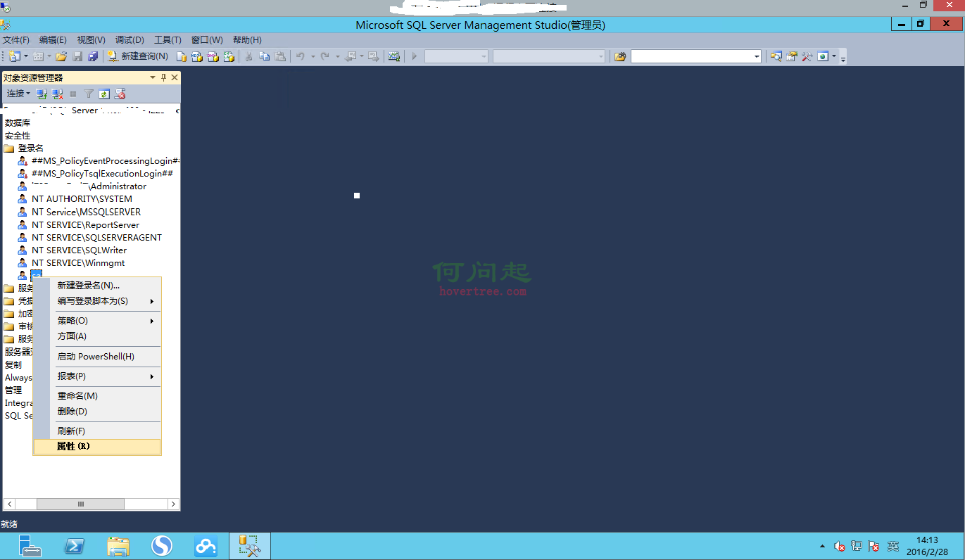
Task: Open the 连接 connect dropdown
Action: coord(18,94)
